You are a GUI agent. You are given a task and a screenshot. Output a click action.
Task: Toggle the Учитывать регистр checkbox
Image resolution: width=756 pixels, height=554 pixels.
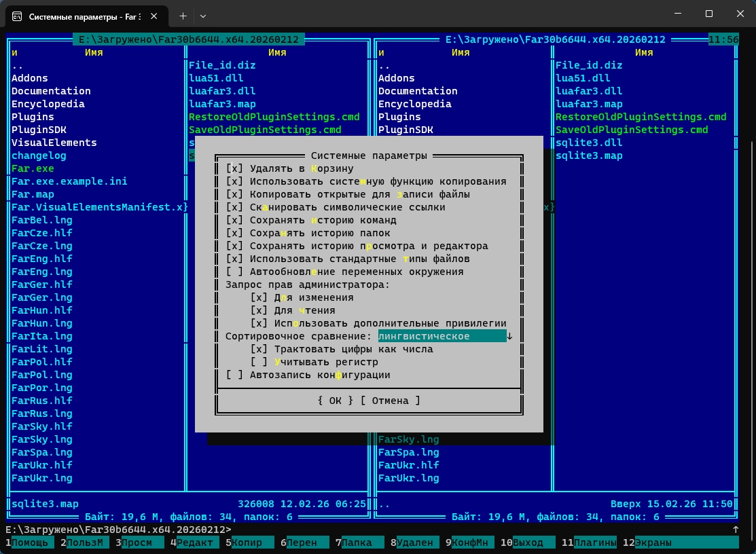(259, 363)
